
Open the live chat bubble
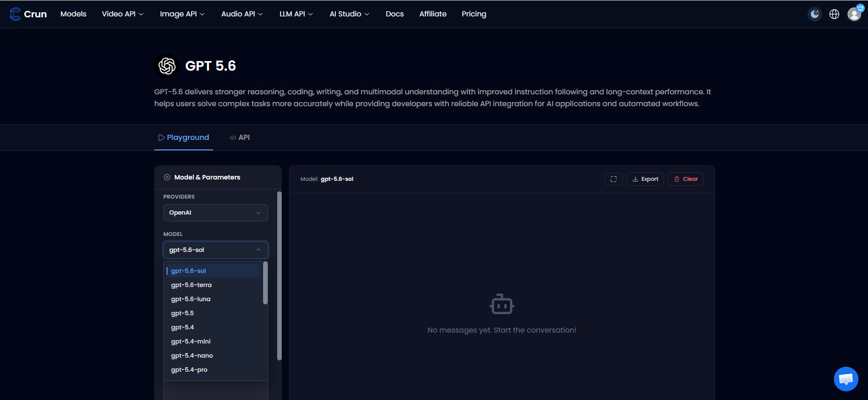point(846,379)
